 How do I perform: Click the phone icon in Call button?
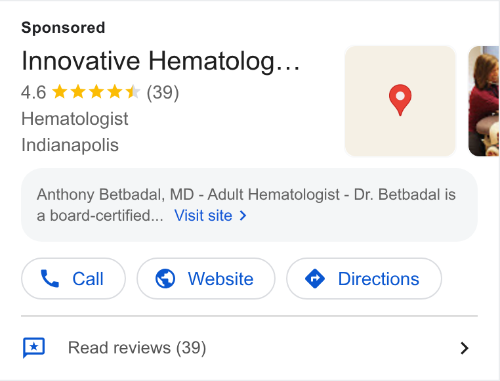click(x=49, y=279)
